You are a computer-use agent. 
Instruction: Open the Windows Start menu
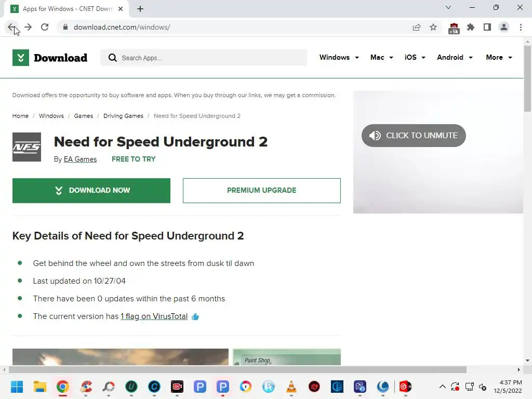click(x=17, y=387)
